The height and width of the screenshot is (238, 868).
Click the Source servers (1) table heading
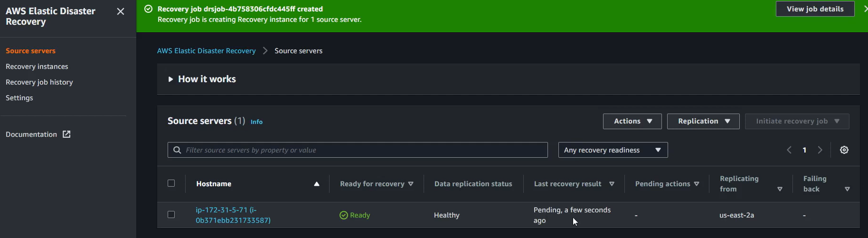click(x=206, y=121)
